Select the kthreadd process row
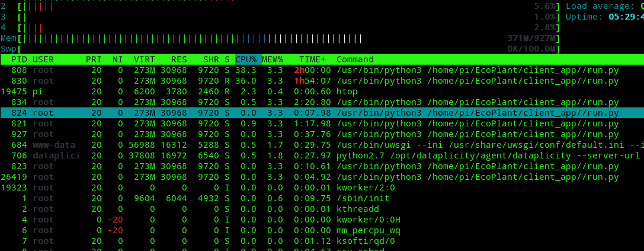 tap(322, 209)
